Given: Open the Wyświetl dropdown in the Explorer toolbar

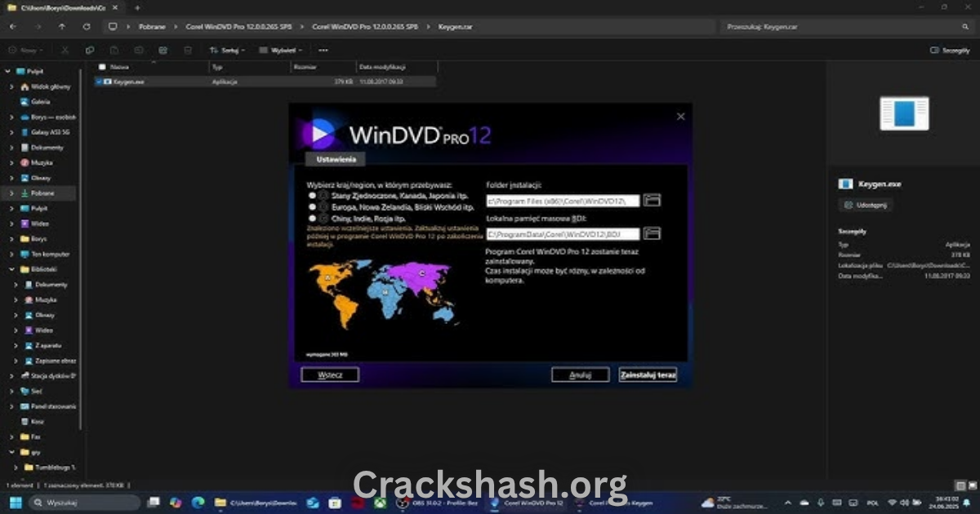Looking at the screenshot, I should [281, 50].
